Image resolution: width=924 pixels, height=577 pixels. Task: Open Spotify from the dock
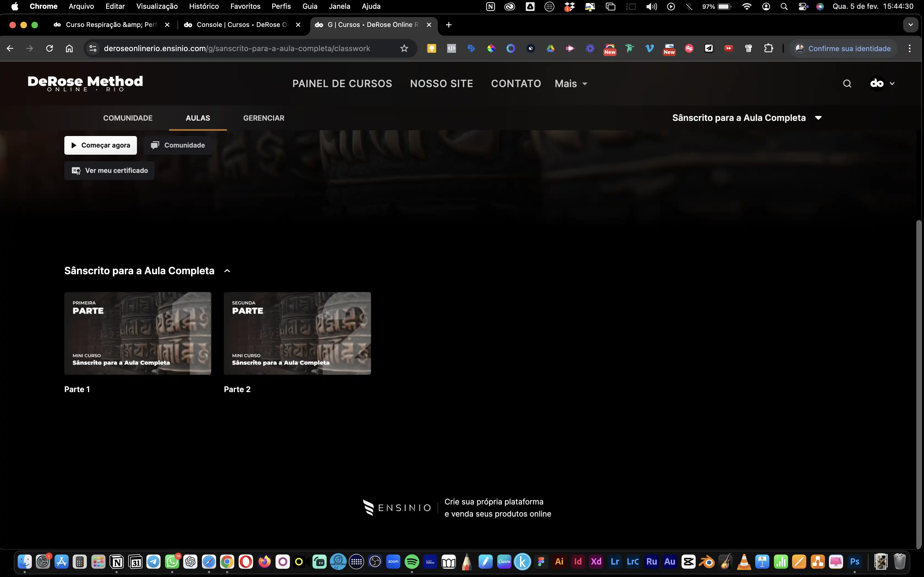click(x=412, y=562)
